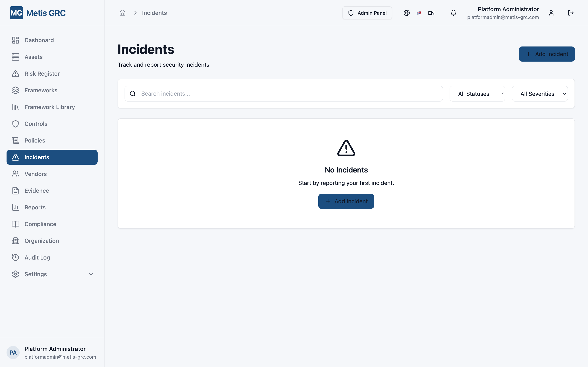This screenshot has height=367, width=588.
Task: Open the All Statuses dropdown
Action: pos(477,93)
